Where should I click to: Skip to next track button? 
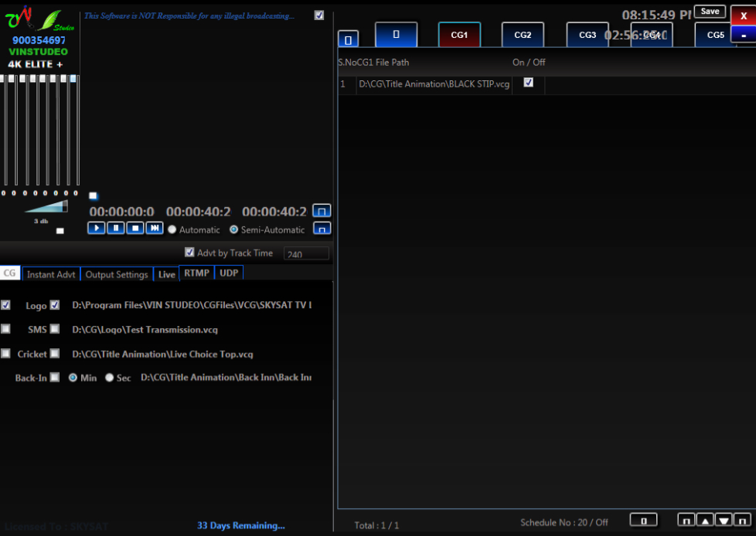(155, 228)
